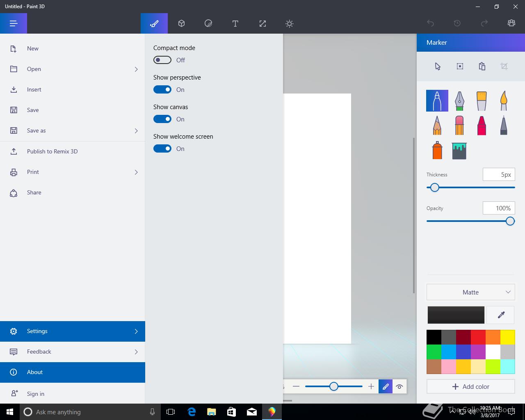
Task: Click the Paste clipboard icon
Action: (482, 66)
